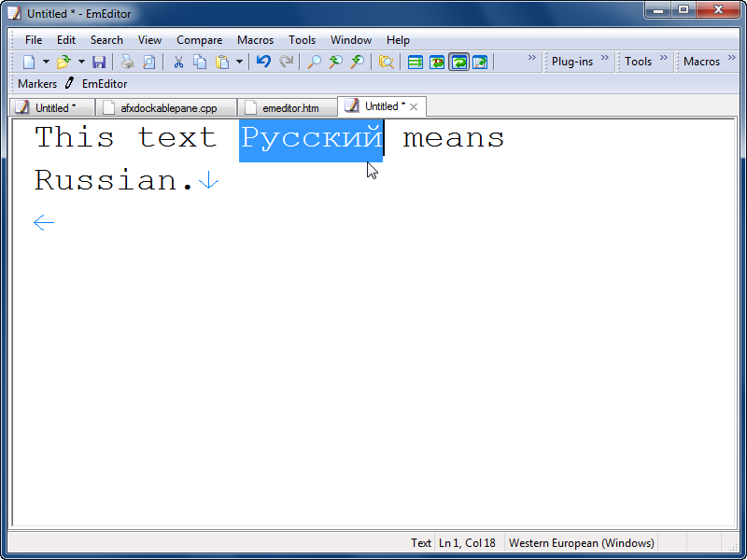
Task: Copy the selected text using the Copy icon
Action: [200, 62]
